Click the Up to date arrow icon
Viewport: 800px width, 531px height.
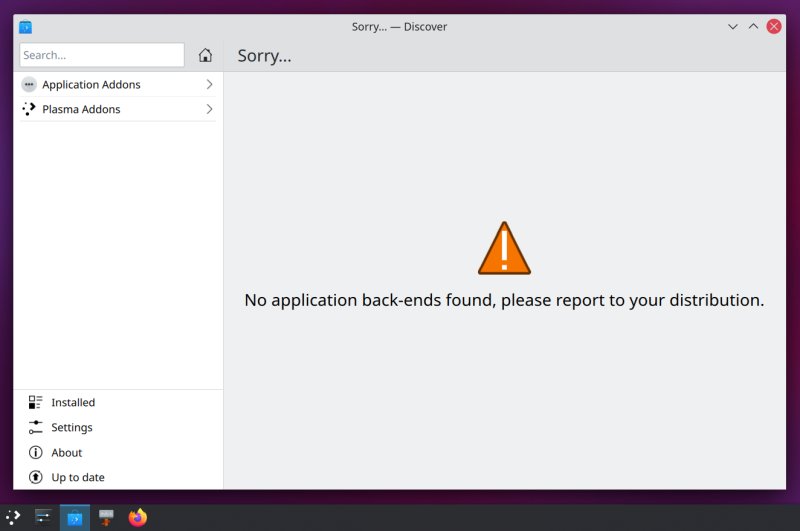(x=36, y=477)
